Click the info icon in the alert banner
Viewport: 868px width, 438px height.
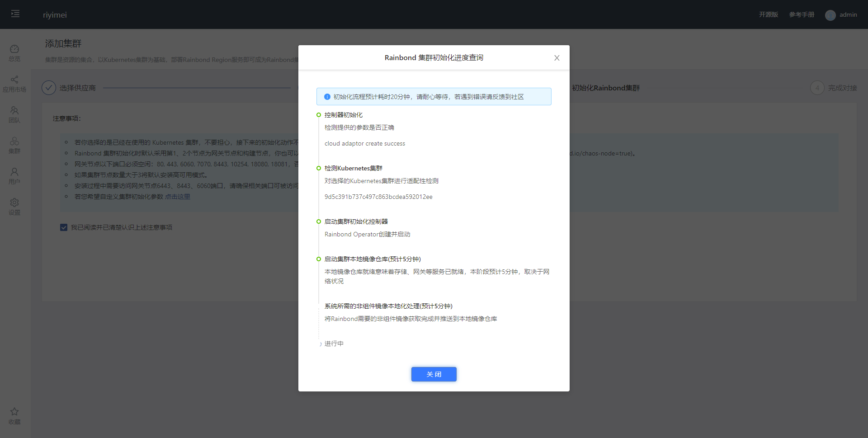click(327, 97)
